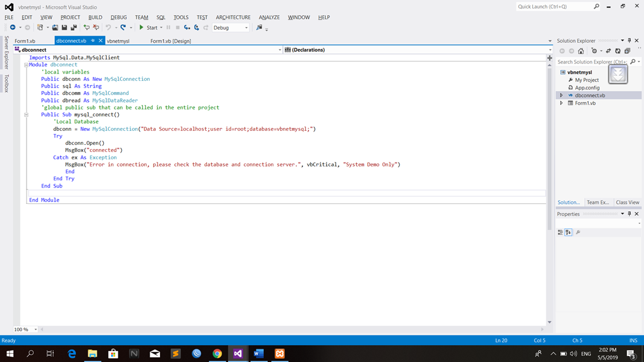Viewport: 644px width, 362px height.
Task: Click the Open File toolbar icon
Action: point(55,28)
